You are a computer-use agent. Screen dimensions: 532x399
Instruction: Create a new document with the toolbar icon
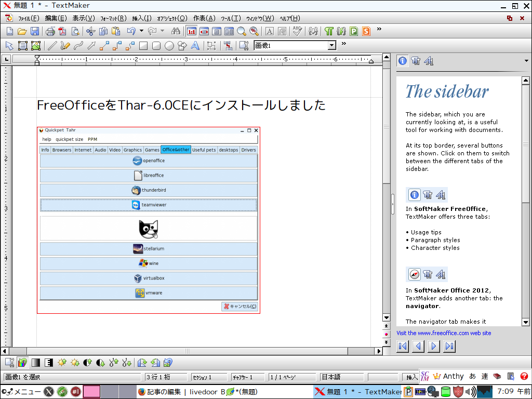[x=9, y=32]
